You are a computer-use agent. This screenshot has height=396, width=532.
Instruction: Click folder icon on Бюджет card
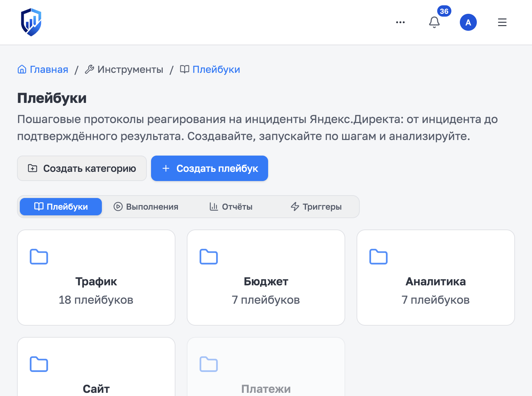coord(209,257)
